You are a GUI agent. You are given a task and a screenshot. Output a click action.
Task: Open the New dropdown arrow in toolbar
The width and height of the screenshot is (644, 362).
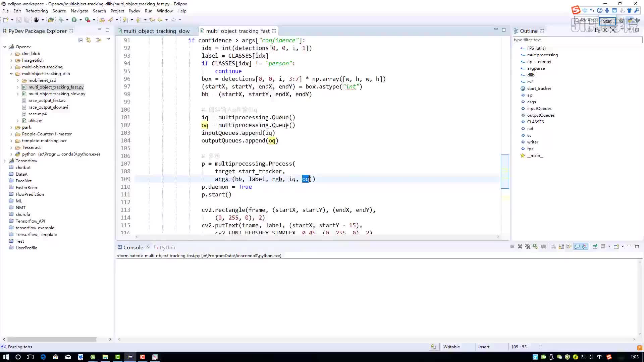tap(12, 20)
